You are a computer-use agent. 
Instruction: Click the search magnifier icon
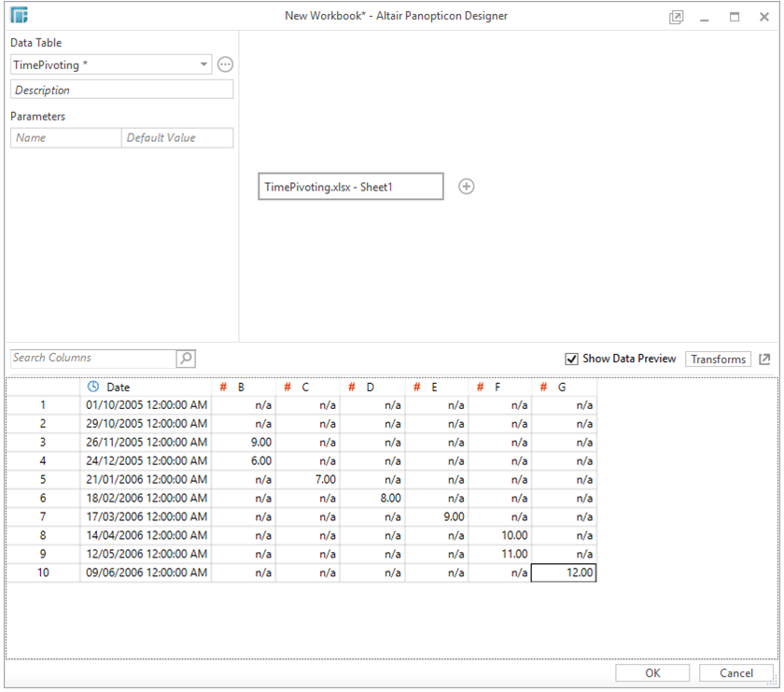[186, 359]
